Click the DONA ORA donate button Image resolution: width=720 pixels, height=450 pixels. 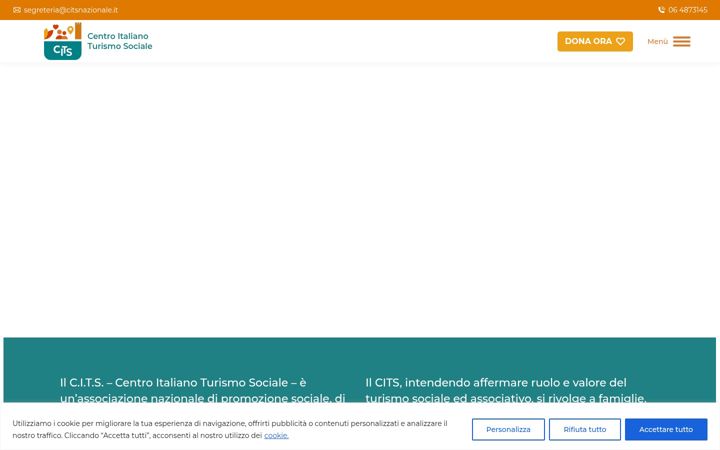click(595, 41)
